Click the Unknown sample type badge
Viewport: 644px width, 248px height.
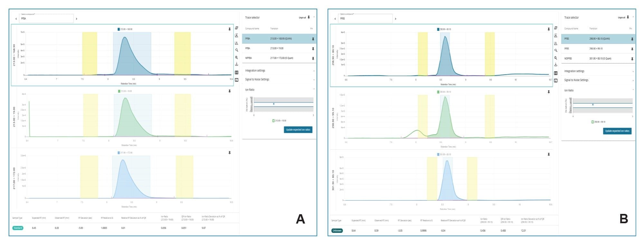337,231
